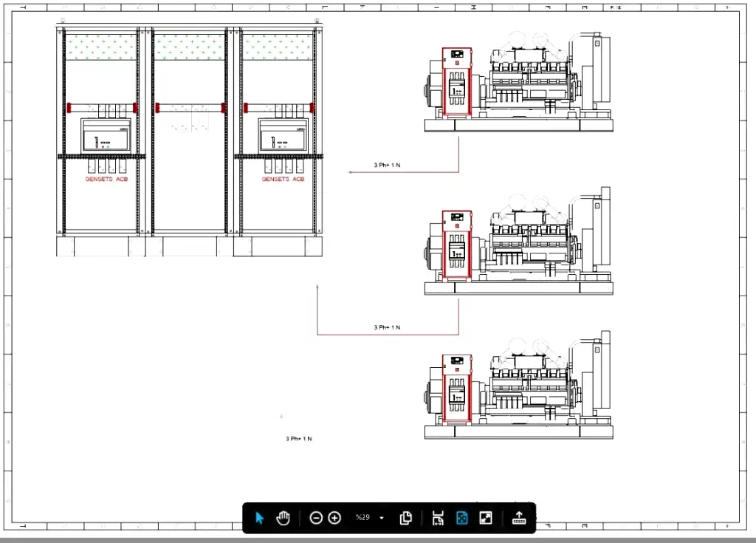Viewport: 756px width, 543px height.
Task: Click the breaker unit in the left cabinet
Action: tap(106, 135)
